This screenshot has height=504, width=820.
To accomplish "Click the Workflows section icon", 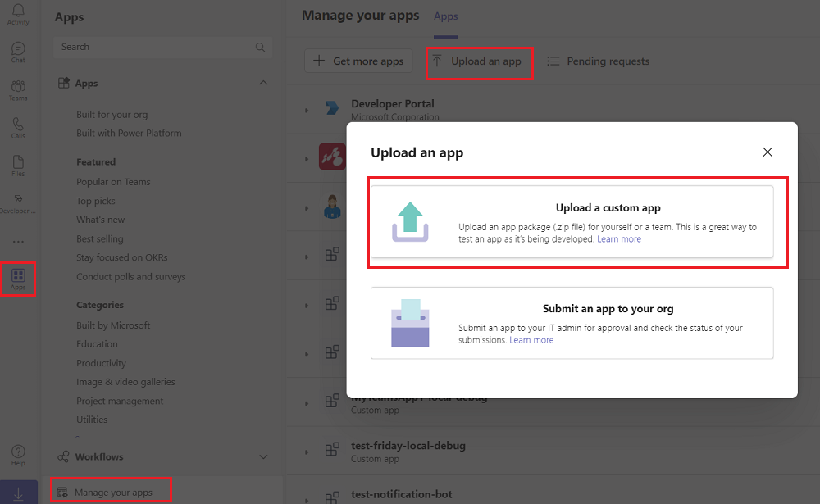I will 63,457.
